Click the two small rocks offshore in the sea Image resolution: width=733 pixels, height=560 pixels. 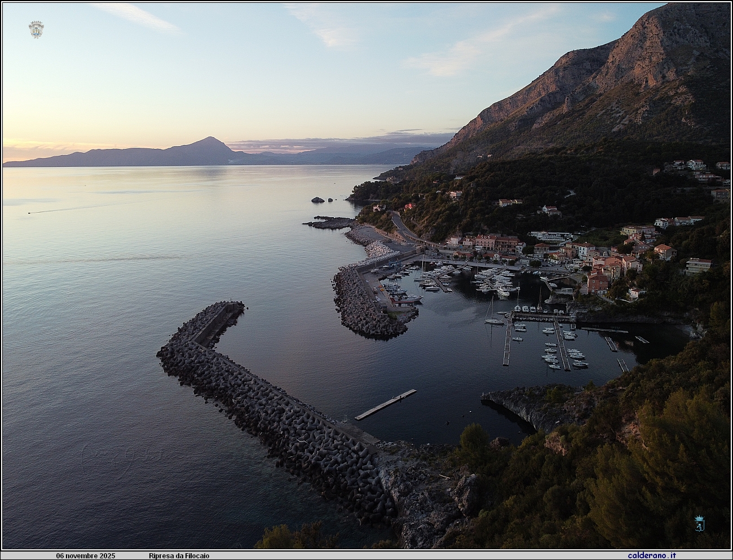319,200
